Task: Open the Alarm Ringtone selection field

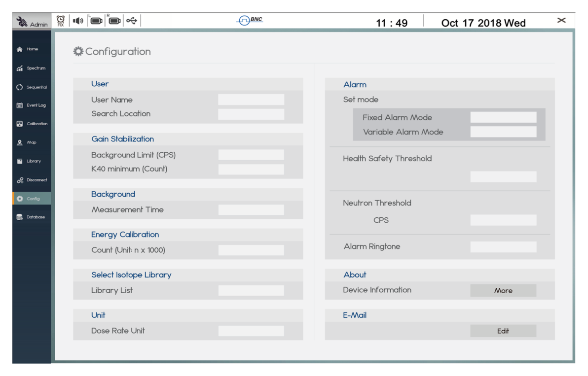Action: pyautogui.click(x=503, y=247)
